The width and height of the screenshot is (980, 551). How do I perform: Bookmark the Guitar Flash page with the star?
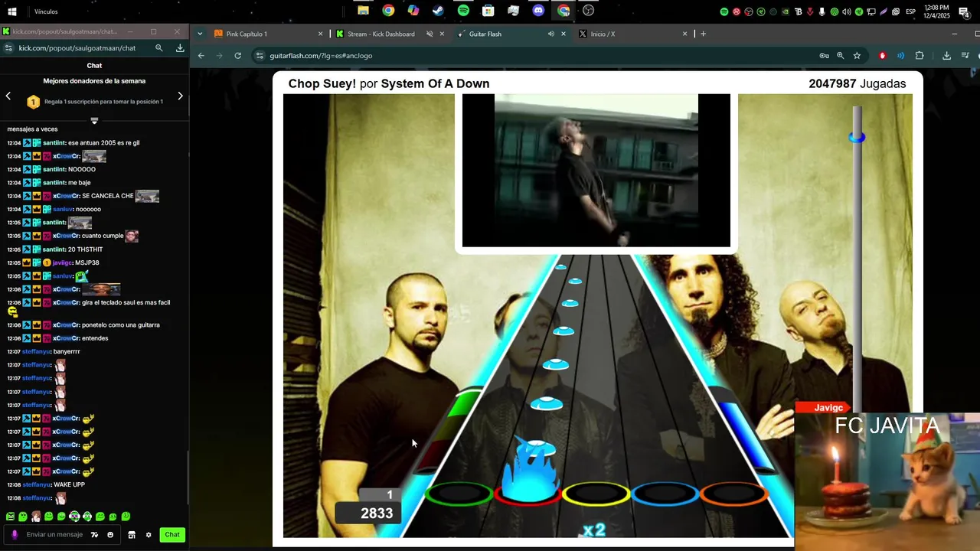(857, 56)
